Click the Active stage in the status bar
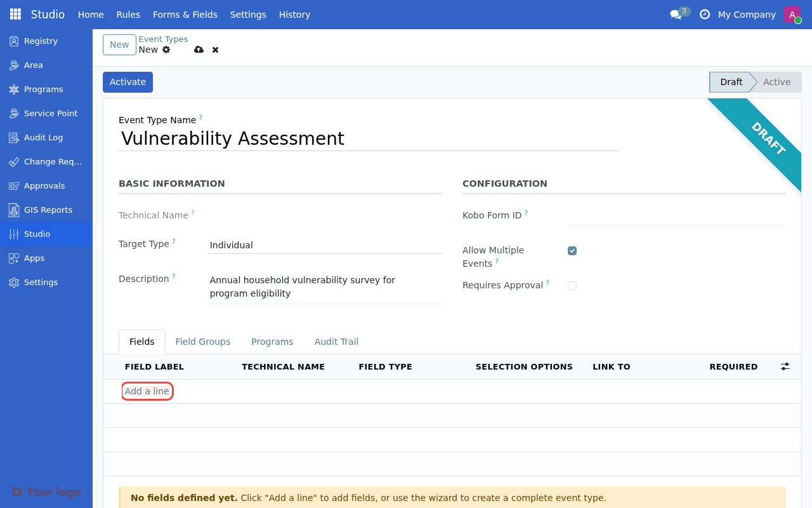 click(776, 82)
